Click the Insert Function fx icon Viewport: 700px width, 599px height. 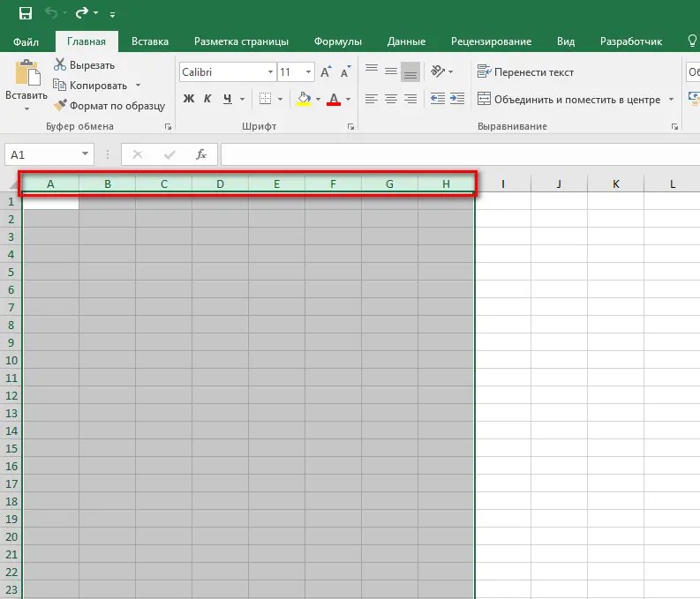(201, 154)
